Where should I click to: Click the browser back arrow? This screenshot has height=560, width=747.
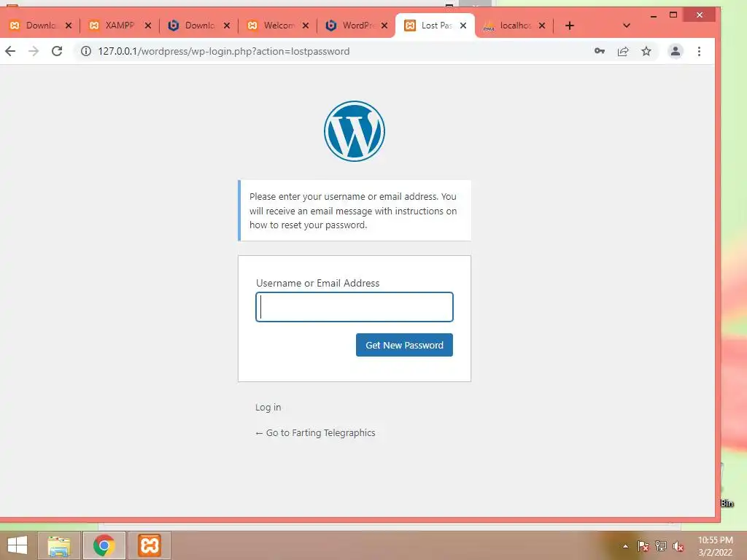10,51
